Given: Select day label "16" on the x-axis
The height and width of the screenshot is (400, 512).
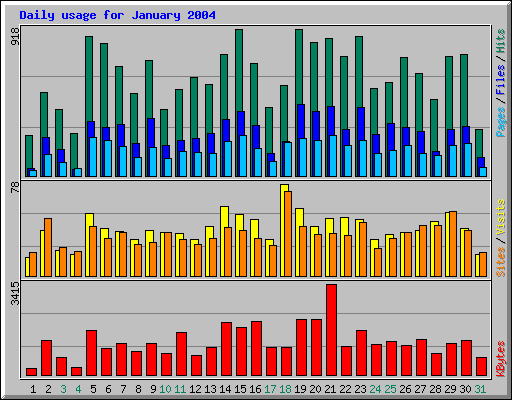Looking at the screenshot, I should (x=255, y=389).
